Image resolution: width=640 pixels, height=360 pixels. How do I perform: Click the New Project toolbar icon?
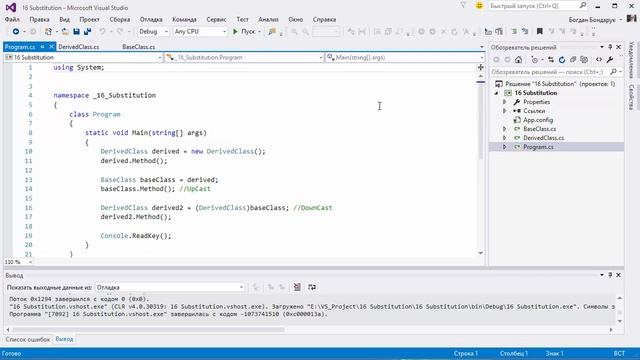[x=49, y=31]
